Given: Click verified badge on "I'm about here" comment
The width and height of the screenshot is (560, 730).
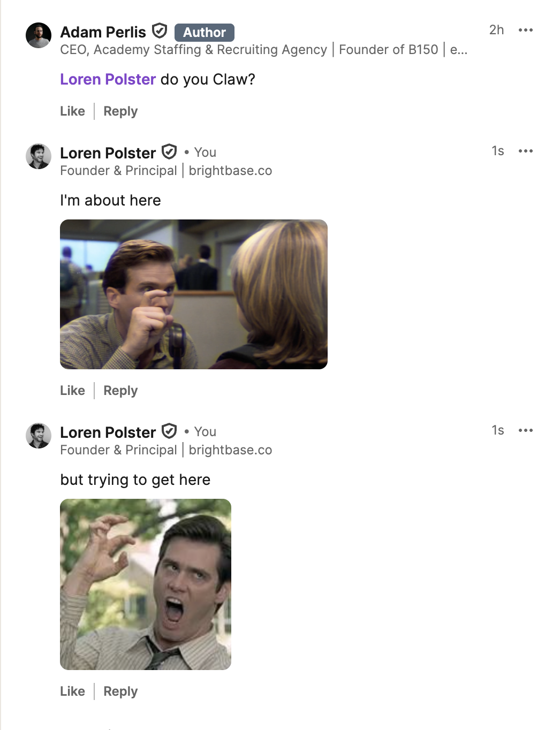Looking at the screenshot, I should pos(169,153).
